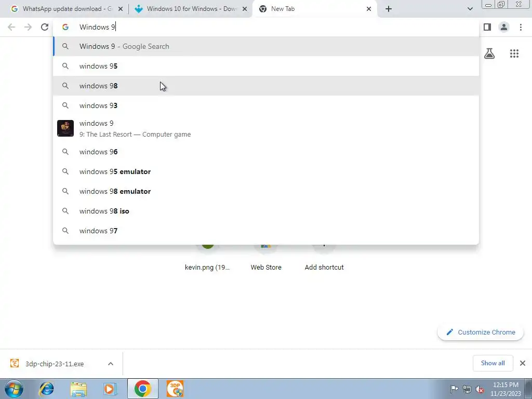Open the Google apps grid
Viewport: 532px width, 399px height.
coord(514,54)
